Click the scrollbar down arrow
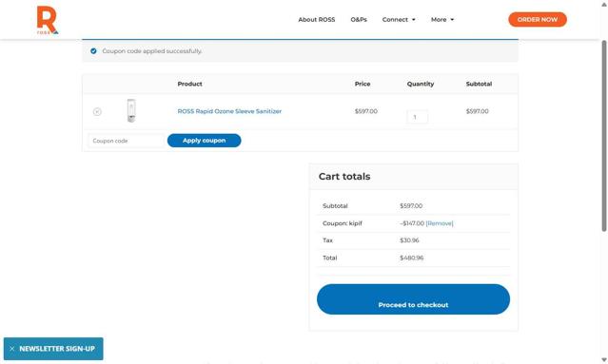 point(604,360)
